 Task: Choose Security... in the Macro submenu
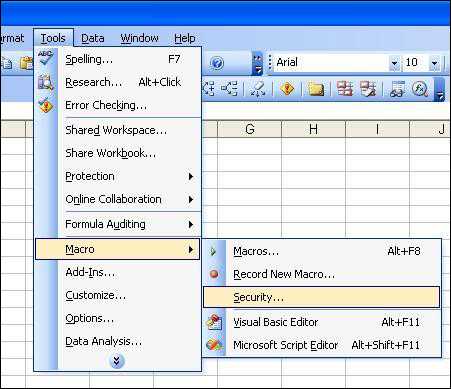click(322, 297)
